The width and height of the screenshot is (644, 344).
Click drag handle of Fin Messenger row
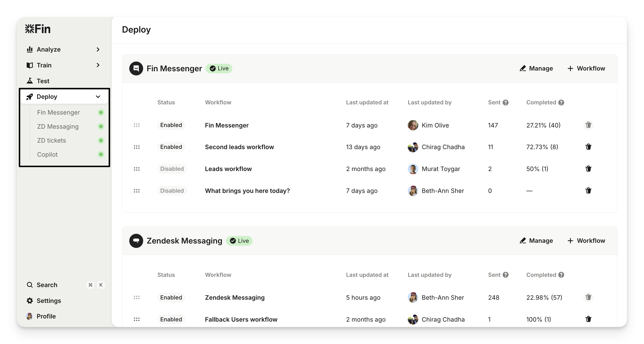coord(137,125)
